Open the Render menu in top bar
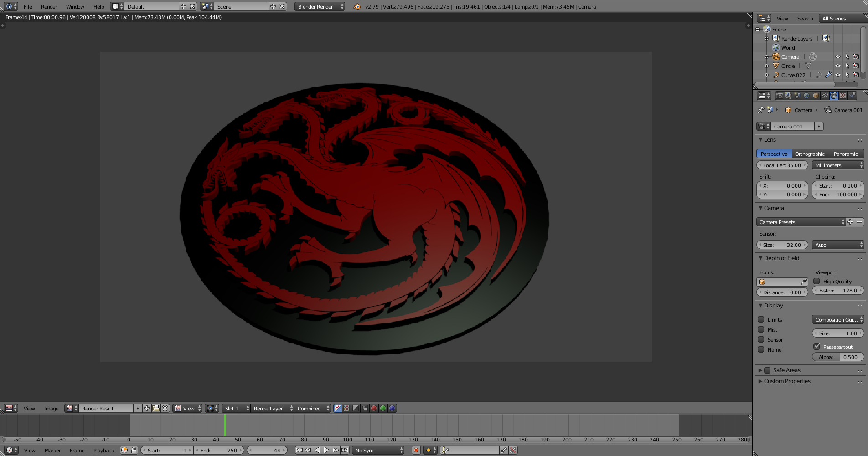 [49, 6]
